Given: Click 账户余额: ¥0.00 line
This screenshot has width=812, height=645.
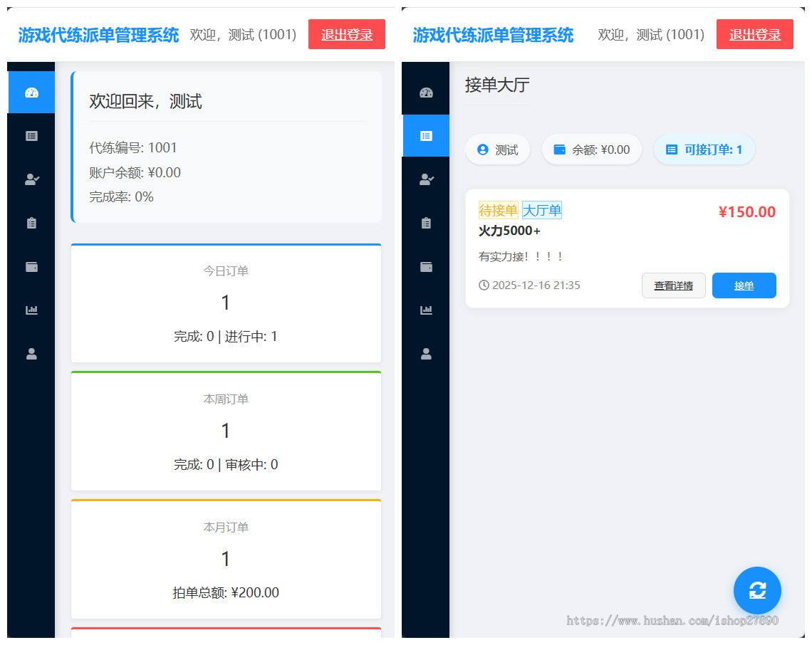Looking at the screenshot, I should click(x=135, y=172).
